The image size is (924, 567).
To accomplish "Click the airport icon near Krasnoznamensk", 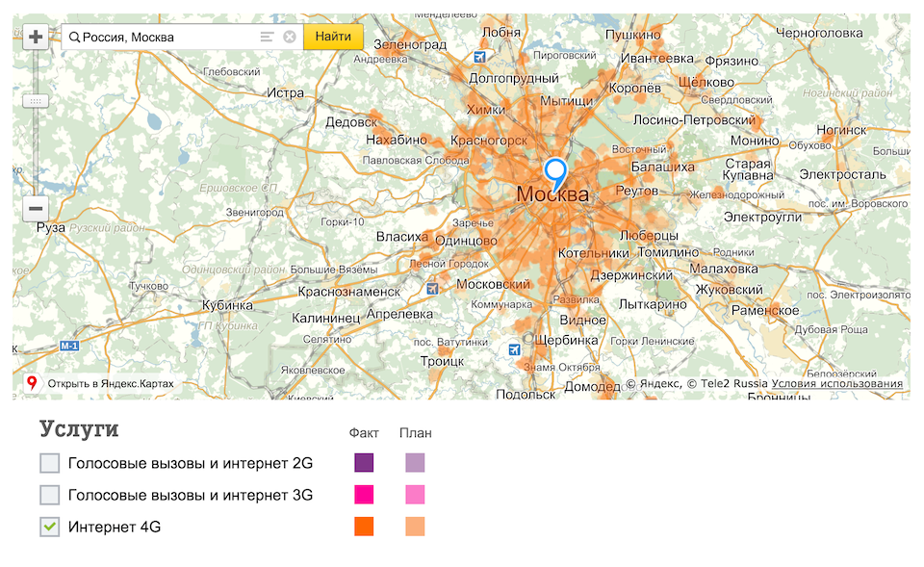I will (x=432, y=289).
